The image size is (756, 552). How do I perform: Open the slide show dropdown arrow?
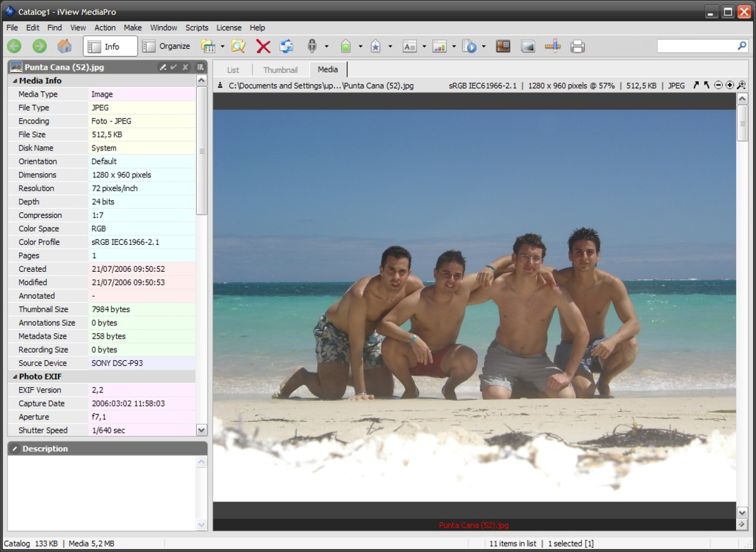point(483,47)
